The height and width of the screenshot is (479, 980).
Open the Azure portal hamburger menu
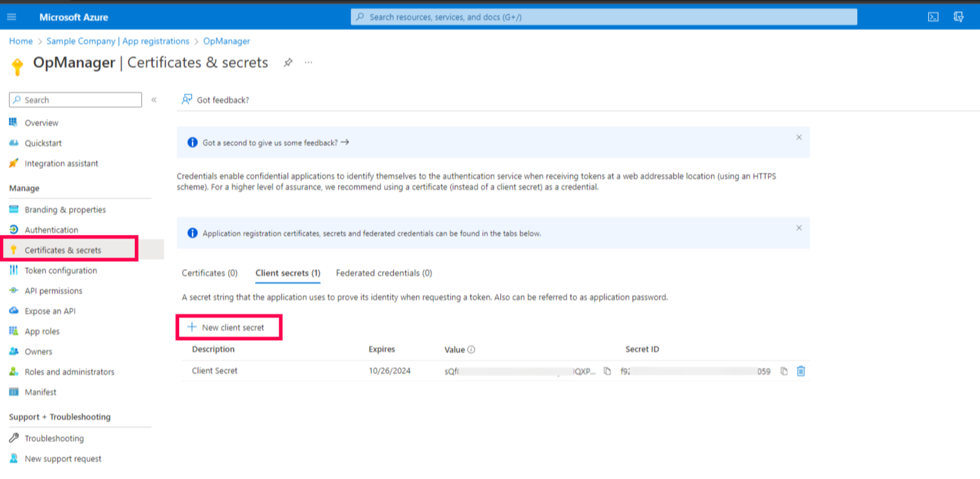pyautogui.click(x=11, y=17)
